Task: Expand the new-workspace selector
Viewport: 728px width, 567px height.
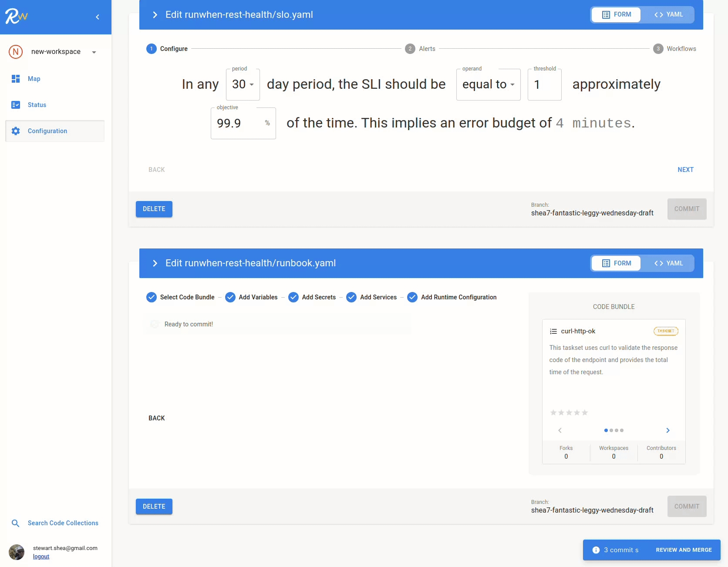Action: point(94,52)
